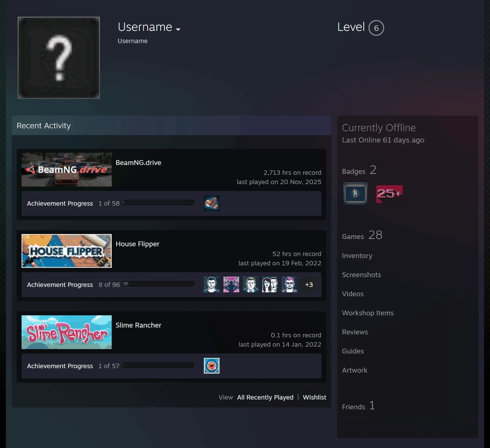Open the House Flipper game banner
490x448 pixels.
(67, 251)
